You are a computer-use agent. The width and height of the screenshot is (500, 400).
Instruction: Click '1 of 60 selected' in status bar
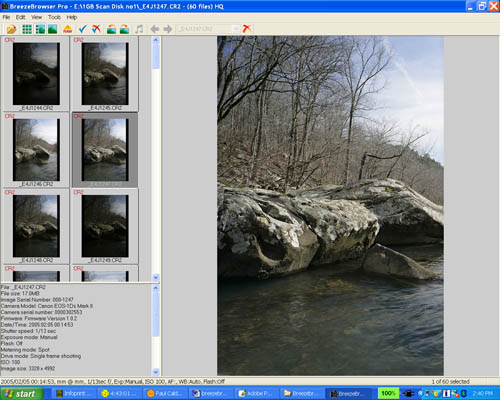click(451, 381)
